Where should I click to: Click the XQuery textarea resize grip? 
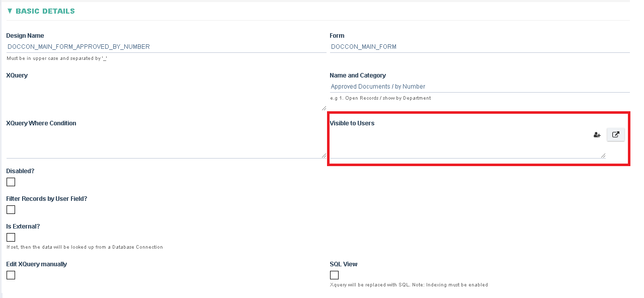[324, 108]
